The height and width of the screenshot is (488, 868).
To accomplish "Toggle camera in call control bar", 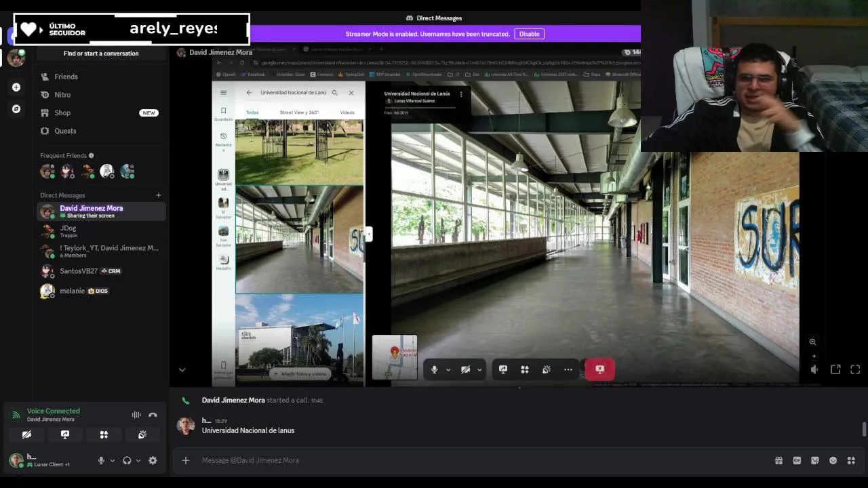I will click(x=465, y=369).
